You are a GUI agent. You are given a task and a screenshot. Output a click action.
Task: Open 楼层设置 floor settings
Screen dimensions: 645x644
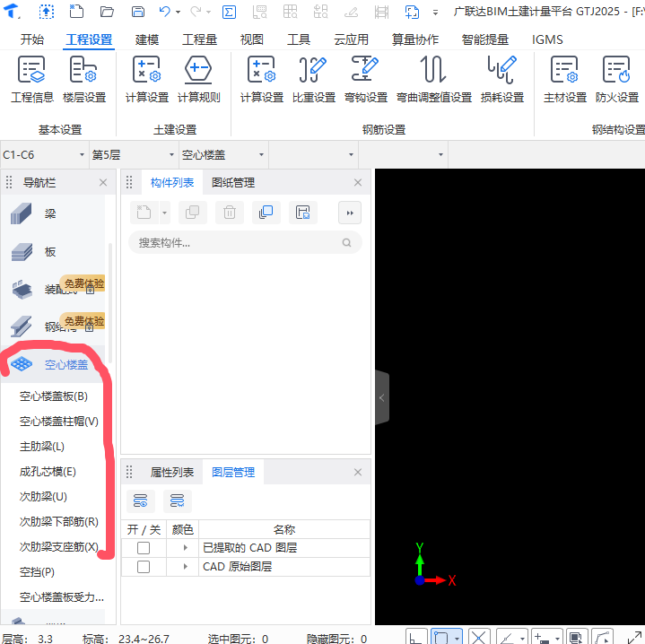(x=84, y=79)
